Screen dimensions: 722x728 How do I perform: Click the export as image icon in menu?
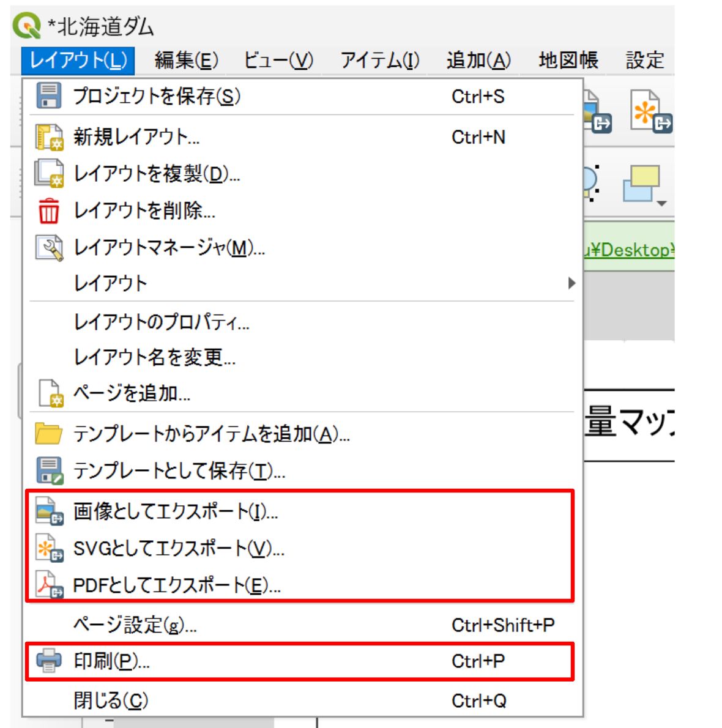click(x=50, y=511)
